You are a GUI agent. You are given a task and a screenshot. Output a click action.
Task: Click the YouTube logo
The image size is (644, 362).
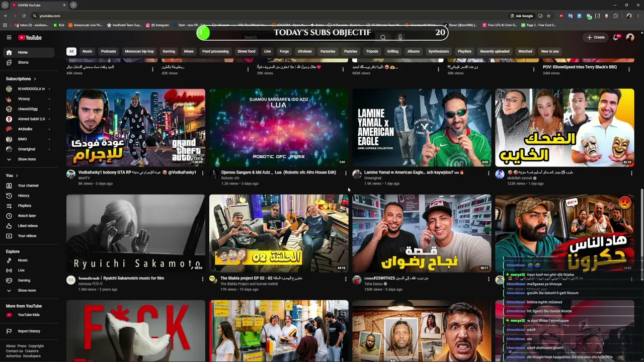point(30,38)
